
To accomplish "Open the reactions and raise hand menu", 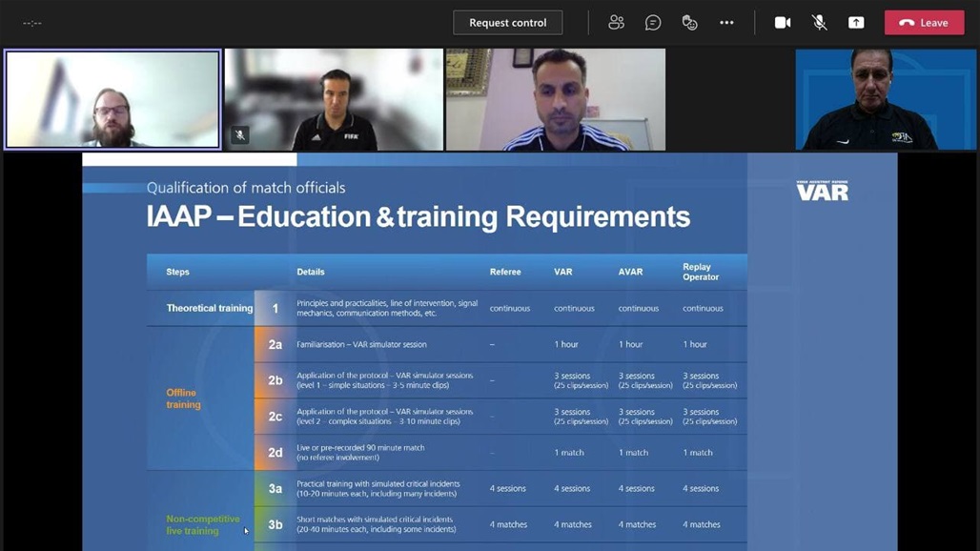I will (x=689, y=23).
